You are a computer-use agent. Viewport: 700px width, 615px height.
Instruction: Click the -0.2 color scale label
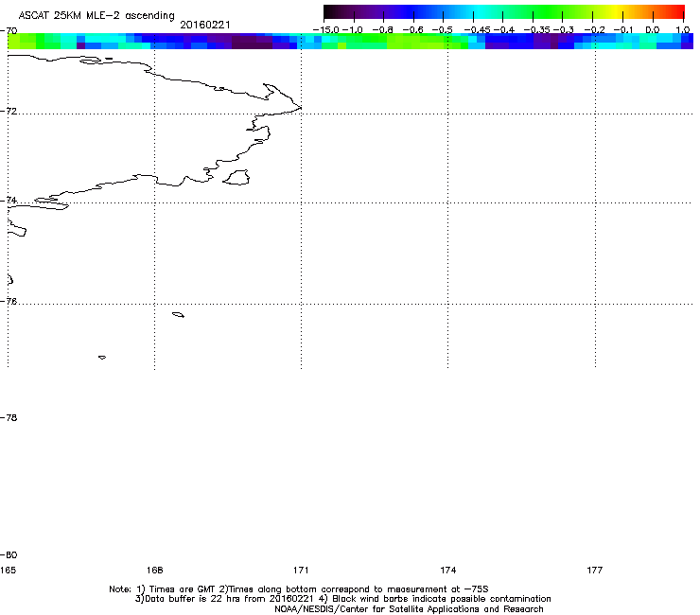(x=594, y=30)
